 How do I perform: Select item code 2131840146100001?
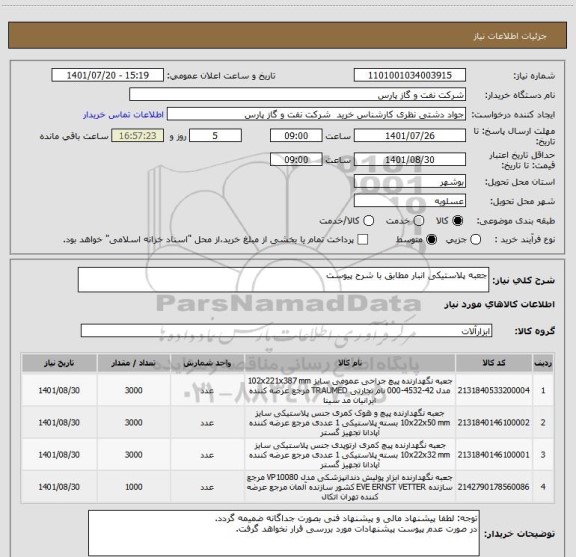(x=493, y=455)
